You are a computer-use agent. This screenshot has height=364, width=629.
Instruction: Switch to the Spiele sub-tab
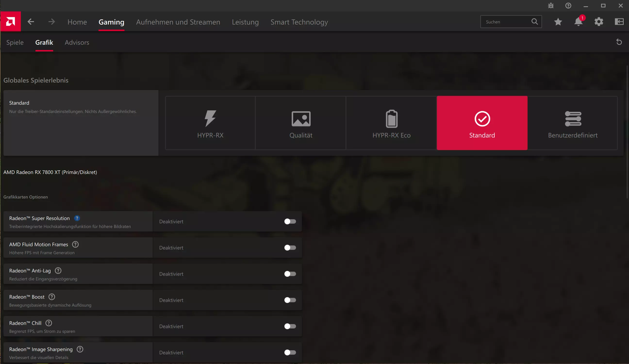coord(15,42)
